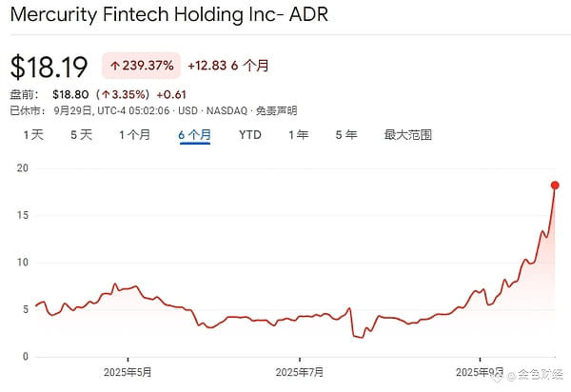Open the 1个月 chart range
571x392 pixels.
tap(135, 135)
